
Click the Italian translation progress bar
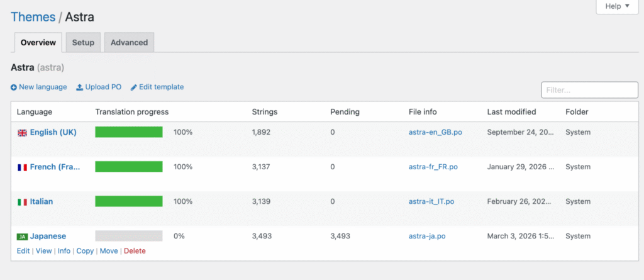(x=129, y=201)
